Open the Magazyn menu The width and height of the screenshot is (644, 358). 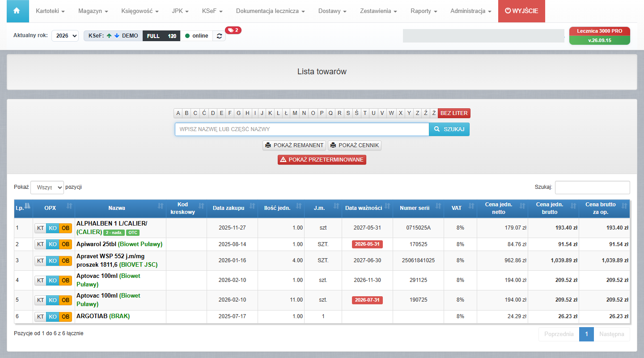coord(93,11)
